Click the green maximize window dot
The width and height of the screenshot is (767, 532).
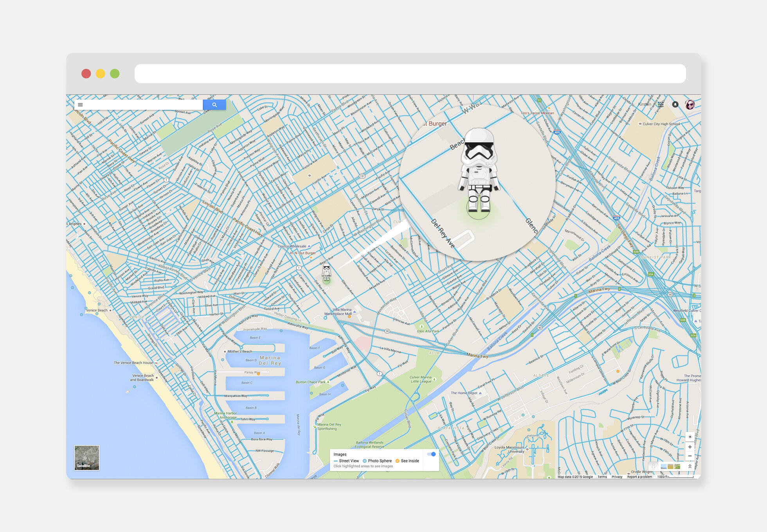115,74
